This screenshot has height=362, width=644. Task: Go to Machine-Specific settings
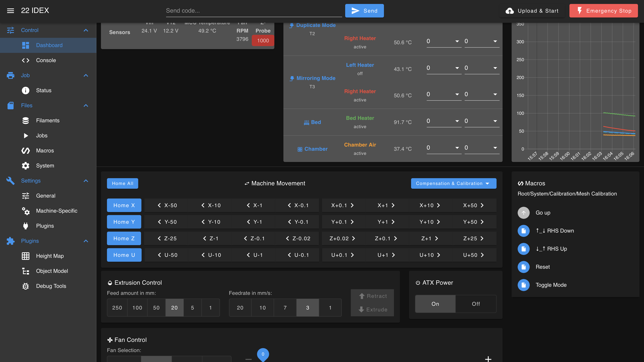click(x=48, y=211)
